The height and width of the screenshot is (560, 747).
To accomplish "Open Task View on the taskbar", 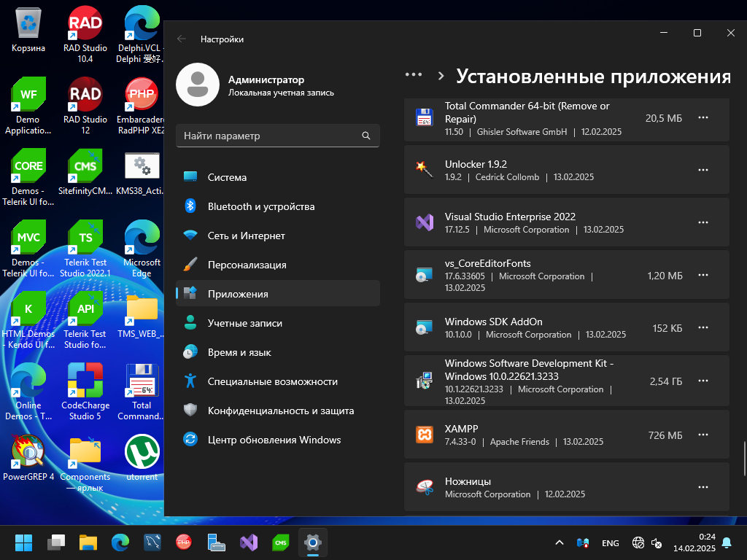I will [x=56, y=542].
